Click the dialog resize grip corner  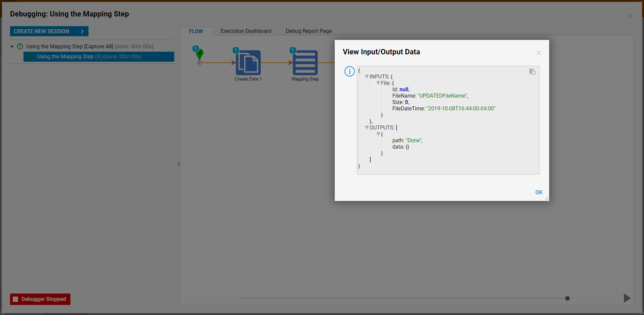tap(546, 199)
